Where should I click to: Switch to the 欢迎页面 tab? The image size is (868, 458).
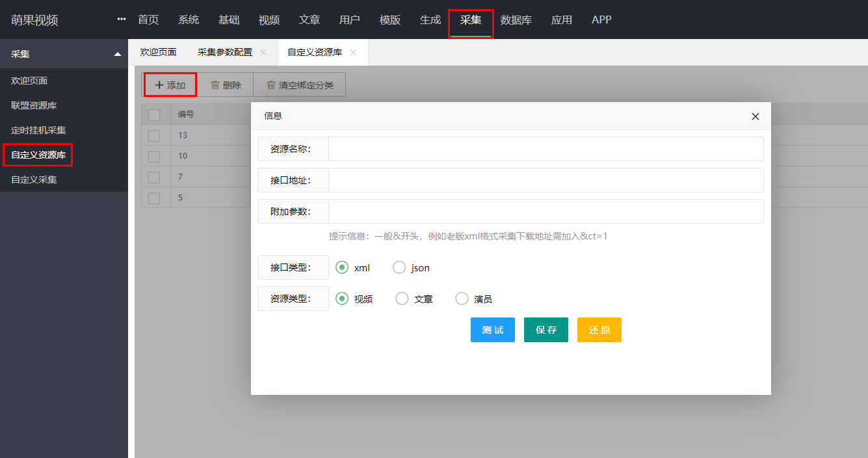click(x=158, y=52)
